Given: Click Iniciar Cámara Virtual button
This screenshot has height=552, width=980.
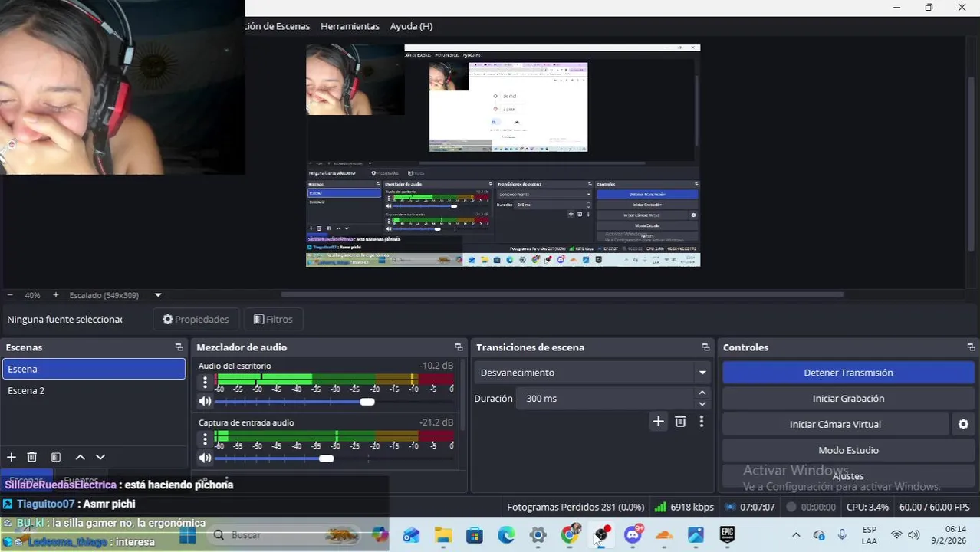Looking at the screenshot, I should coord(835,424).
